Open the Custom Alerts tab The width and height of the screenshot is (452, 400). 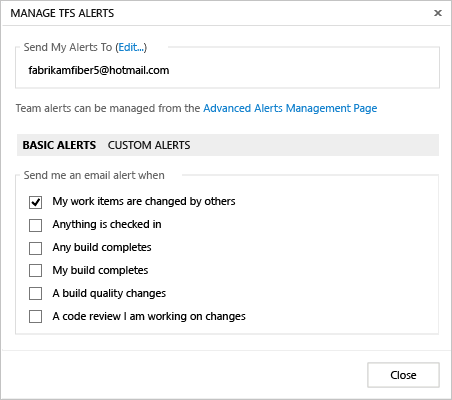pos(149,145)
